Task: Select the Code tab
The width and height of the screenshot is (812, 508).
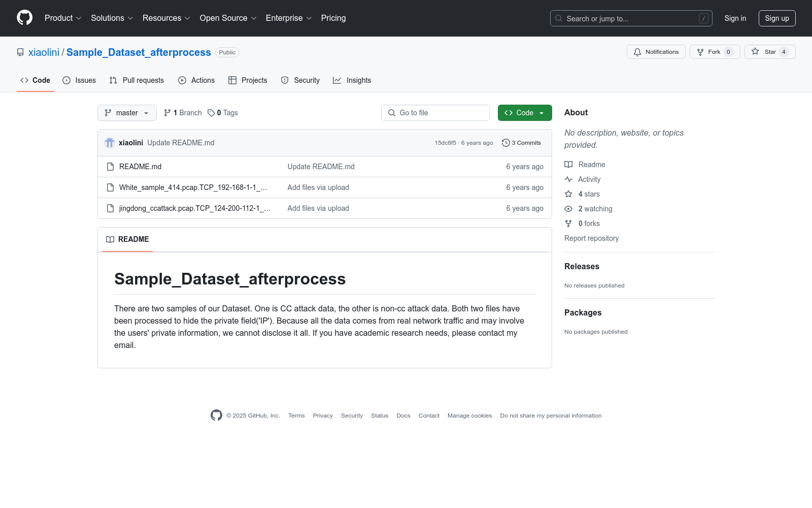Action: [36, 80]
